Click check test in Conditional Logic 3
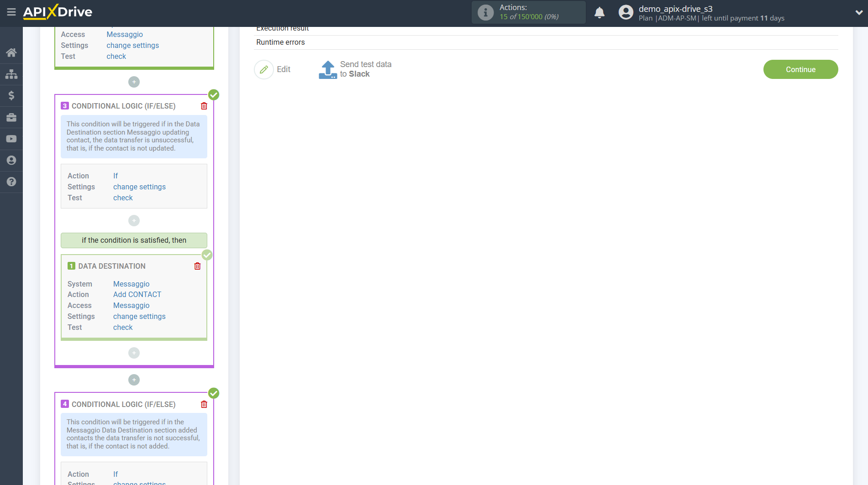The image size is (868, 485). click(123, 198)
